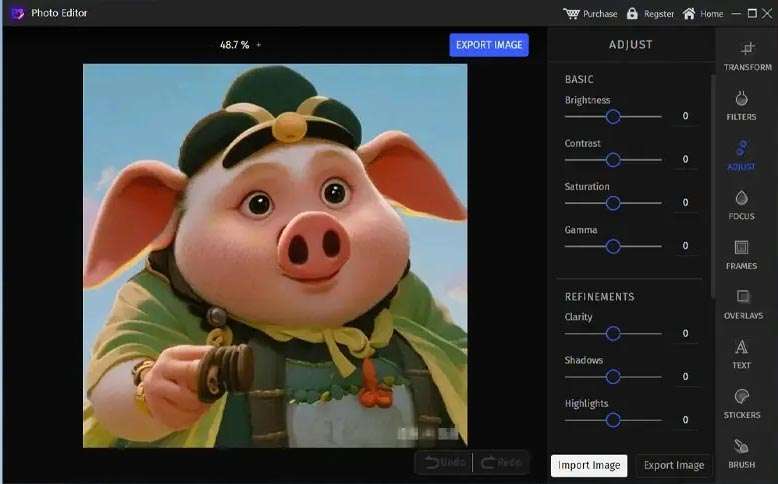Open the Stickers panel
Viewport: 778px width, 484px height.
point(741,403)
